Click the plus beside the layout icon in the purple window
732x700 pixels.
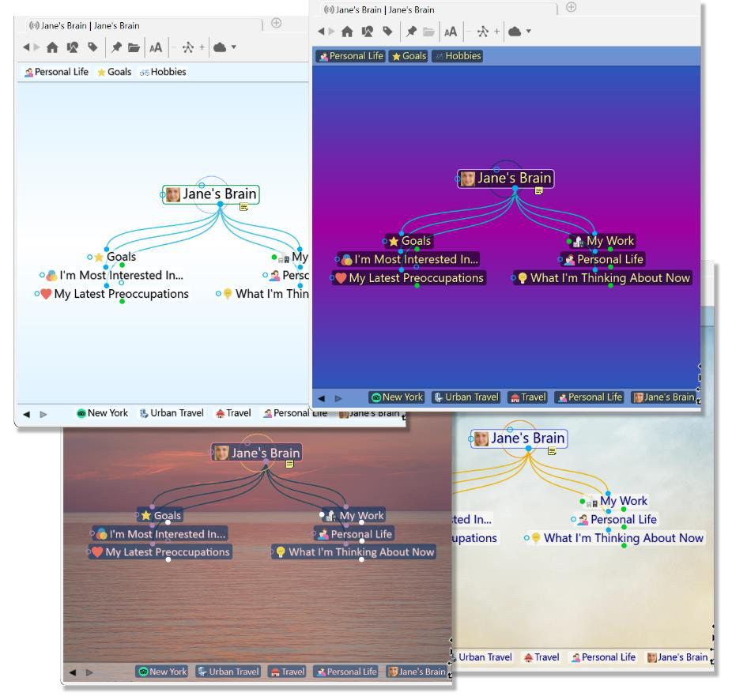point(496,32)
